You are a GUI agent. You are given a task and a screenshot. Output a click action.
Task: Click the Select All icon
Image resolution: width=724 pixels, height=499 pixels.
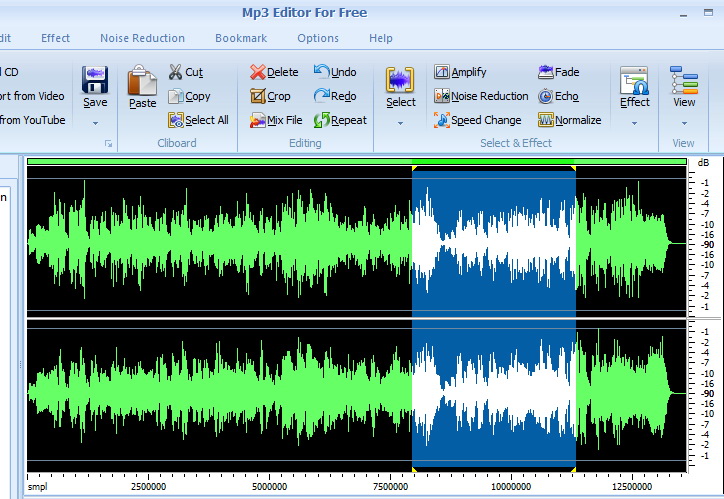(x=175, y=120)
